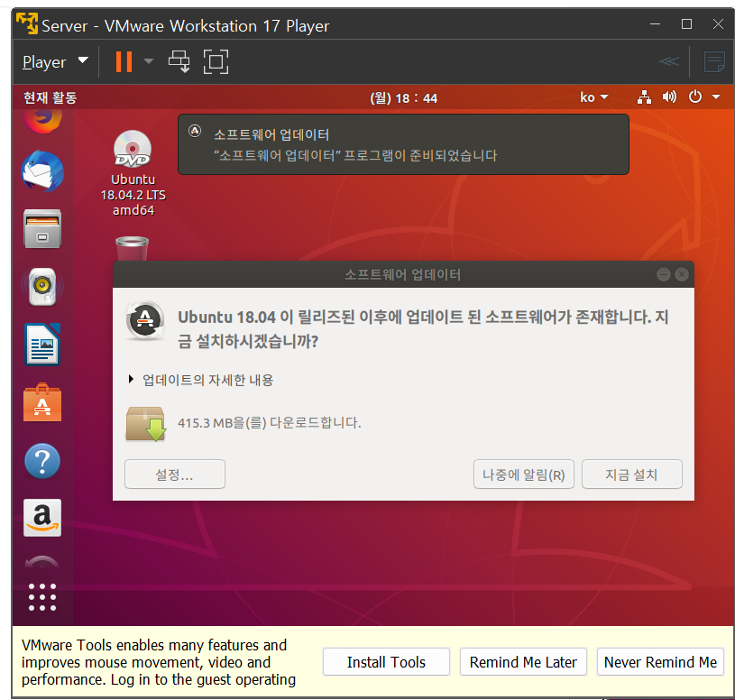Click Never Remind Me button
This screenshot has height=700, width=735.
point(660,662)
